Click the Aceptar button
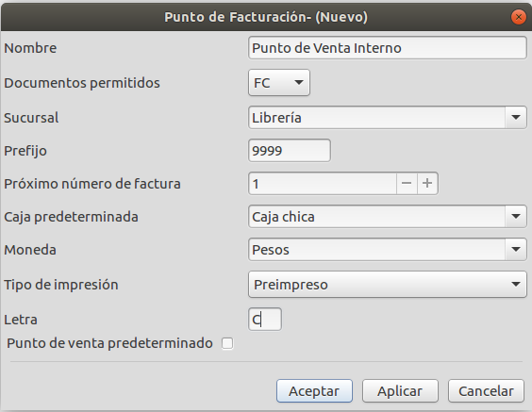Image resolution: width=532 pixels, height=412 pixels. (x=314, y=391)
